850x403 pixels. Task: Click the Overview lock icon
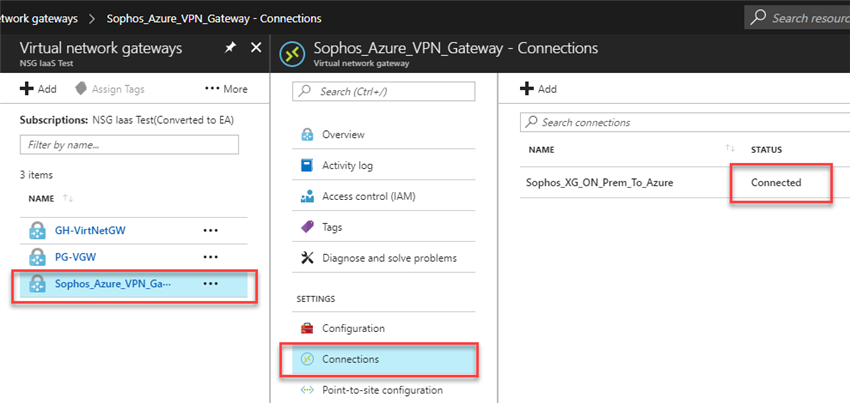pyautogui.click(x=307, y=135)
